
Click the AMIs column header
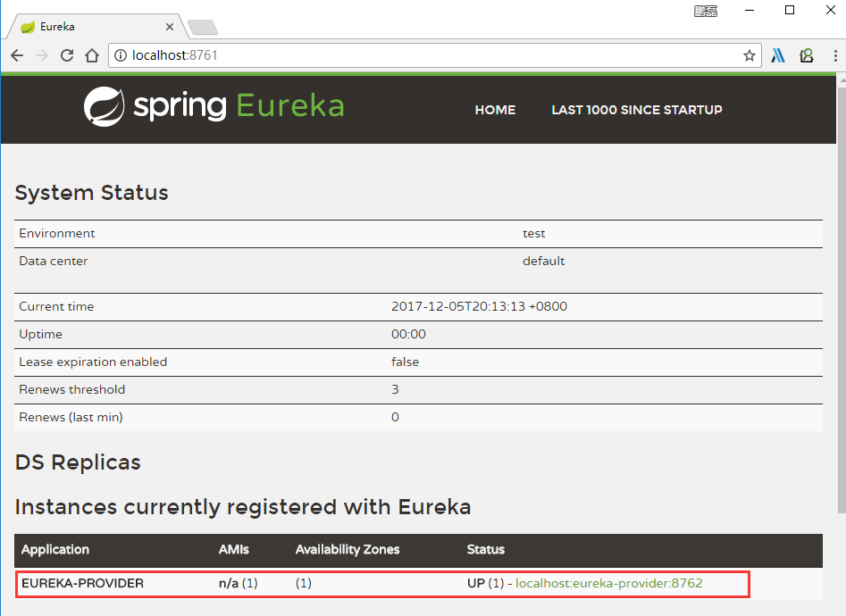234,550
